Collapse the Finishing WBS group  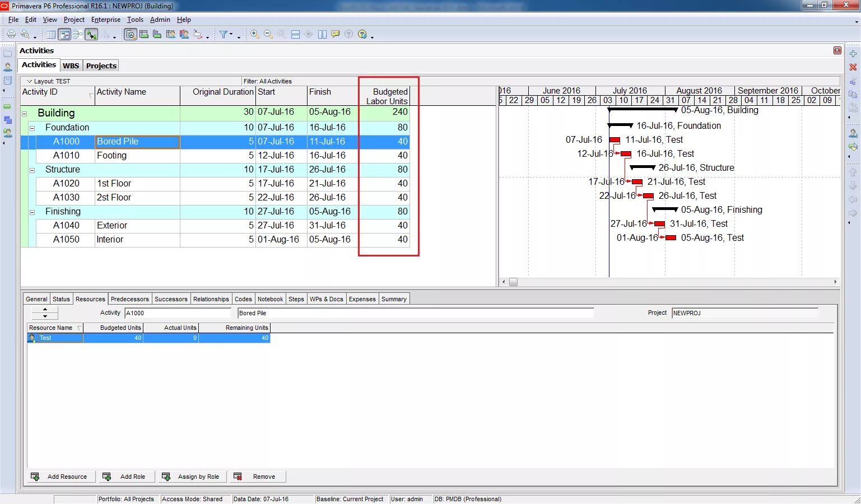tap(32, 212)
